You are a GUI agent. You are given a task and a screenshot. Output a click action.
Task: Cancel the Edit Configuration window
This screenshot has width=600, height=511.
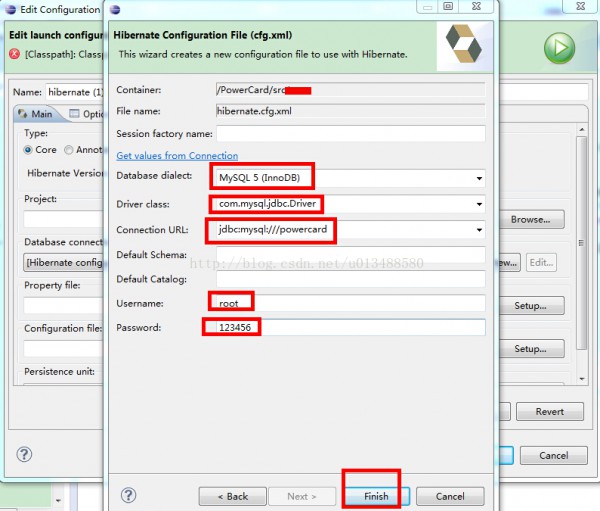click(554, 455)
